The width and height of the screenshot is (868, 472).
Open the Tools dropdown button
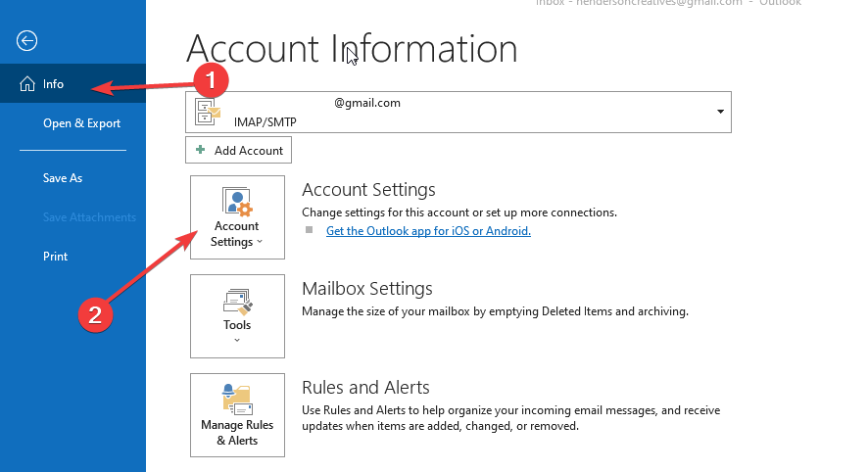[237, 316]
